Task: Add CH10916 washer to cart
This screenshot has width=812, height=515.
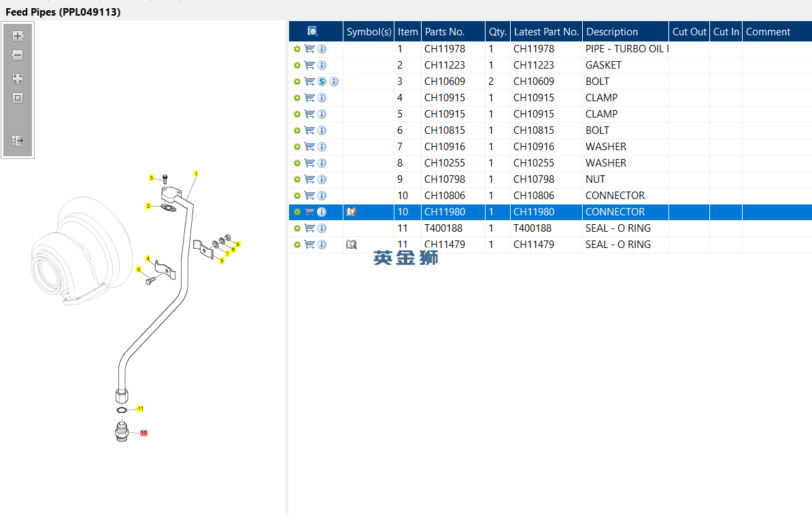Action: (309, 147)
